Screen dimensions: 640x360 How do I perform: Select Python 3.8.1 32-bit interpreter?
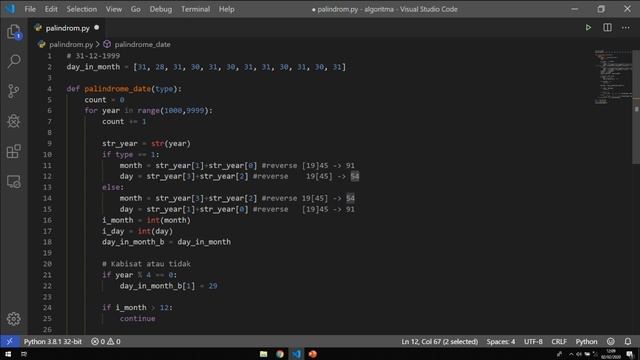[x=53, y=341]
